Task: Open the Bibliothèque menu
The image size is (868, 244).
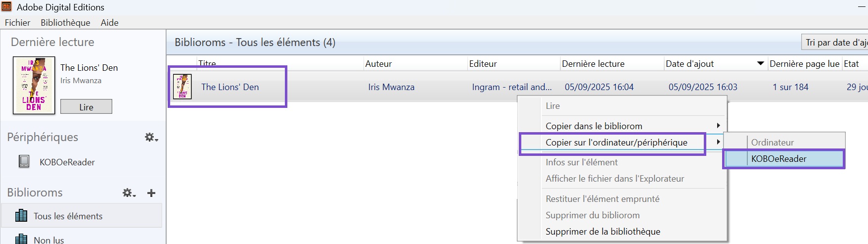Action: click(65, 23)
